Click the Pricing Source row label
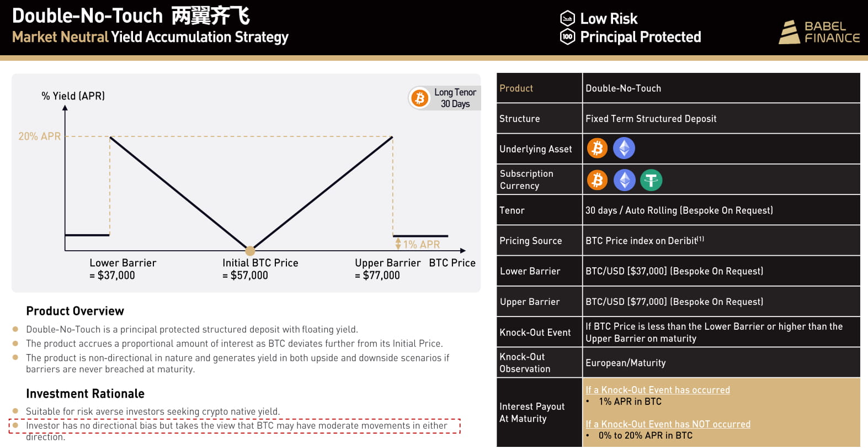This screenshot has width=868, height=448. tap(530, 241)
